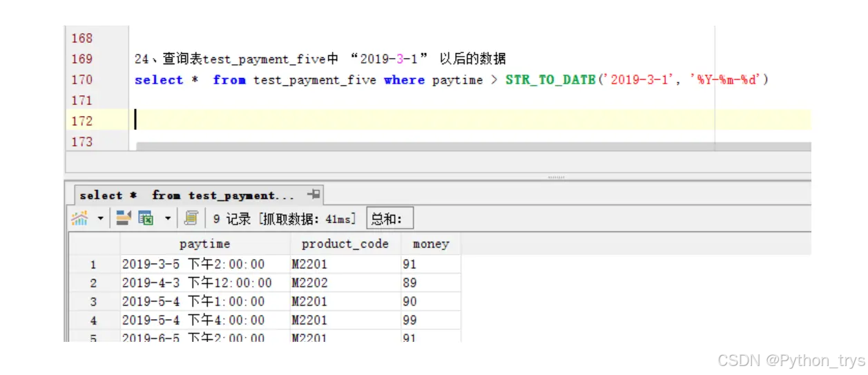
Task: Click line number 170 in the editor gutter
Action: coord(81,79)
